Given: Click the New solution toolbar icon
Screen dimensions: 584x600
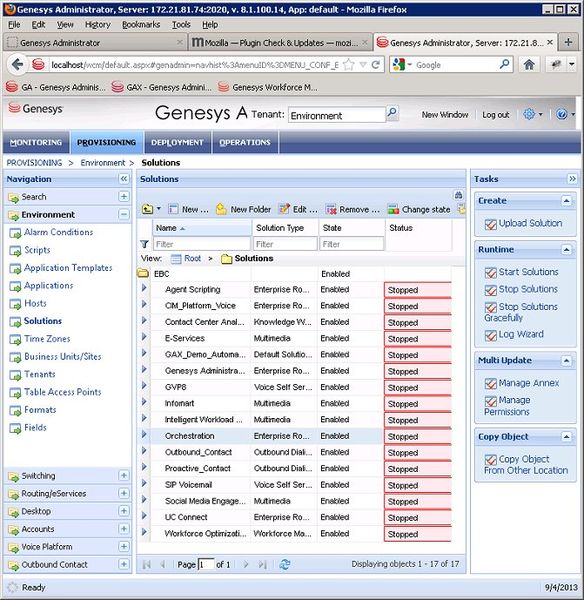Looking at the screenshot, I should pyautogui.click(x=189, y=209).
